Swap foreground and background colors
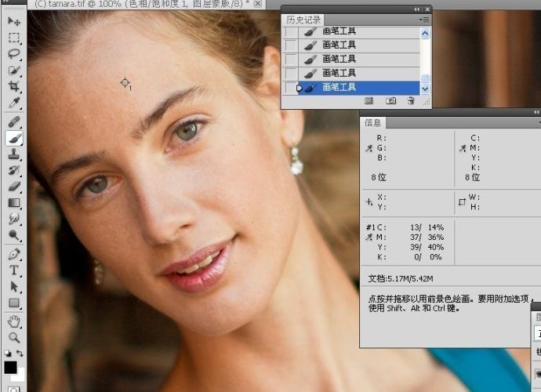 (20, 354)
